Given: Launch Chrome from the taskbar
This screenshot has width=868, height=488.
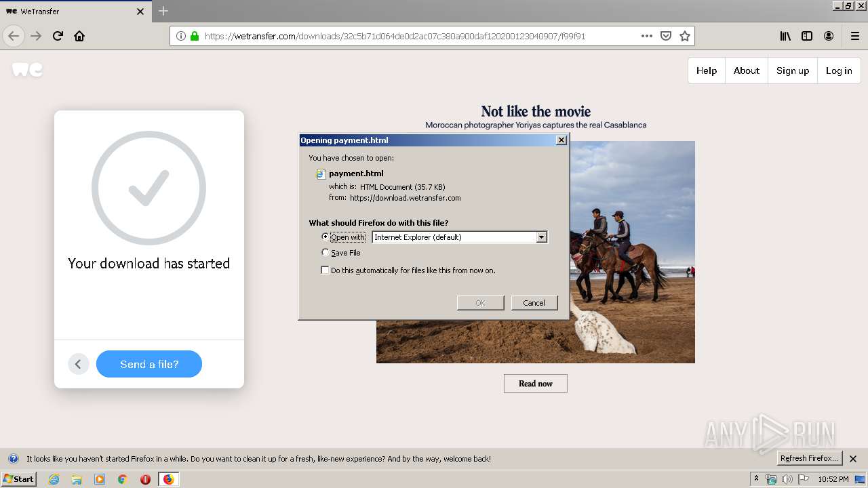Looking at the screenshot, I should pos(122,479).
